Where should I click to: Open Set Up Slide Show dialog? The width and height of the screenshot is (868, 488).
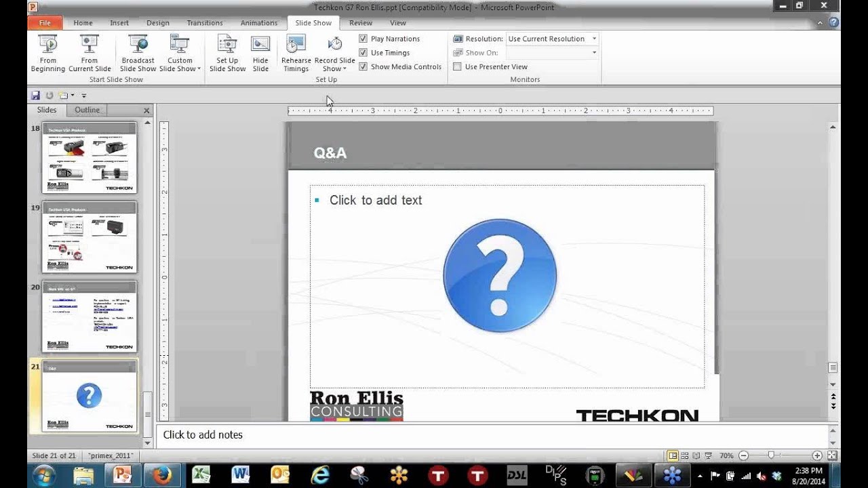(x=227, y=54)
